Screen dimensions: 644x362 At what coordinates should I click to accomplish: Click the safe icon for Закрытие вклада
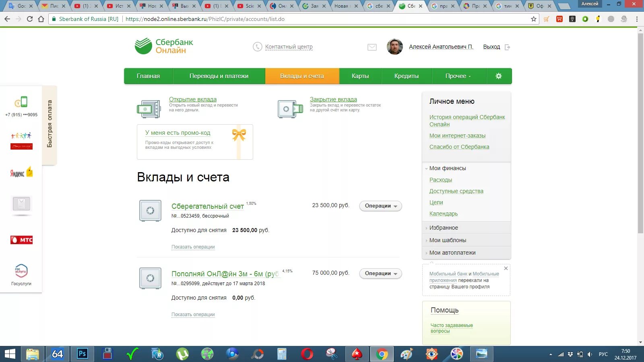click(290, 109)
